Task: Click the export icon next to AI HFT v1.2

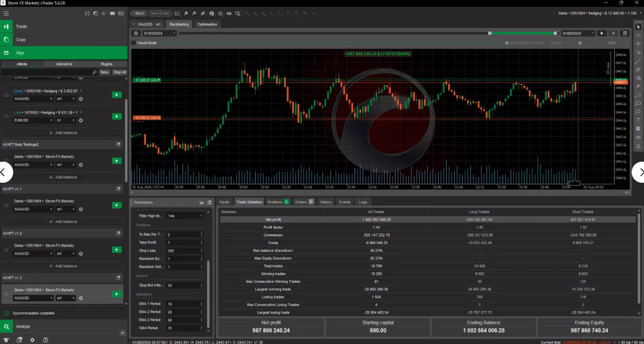Action: pyautogui.click(x=118, y=233)
